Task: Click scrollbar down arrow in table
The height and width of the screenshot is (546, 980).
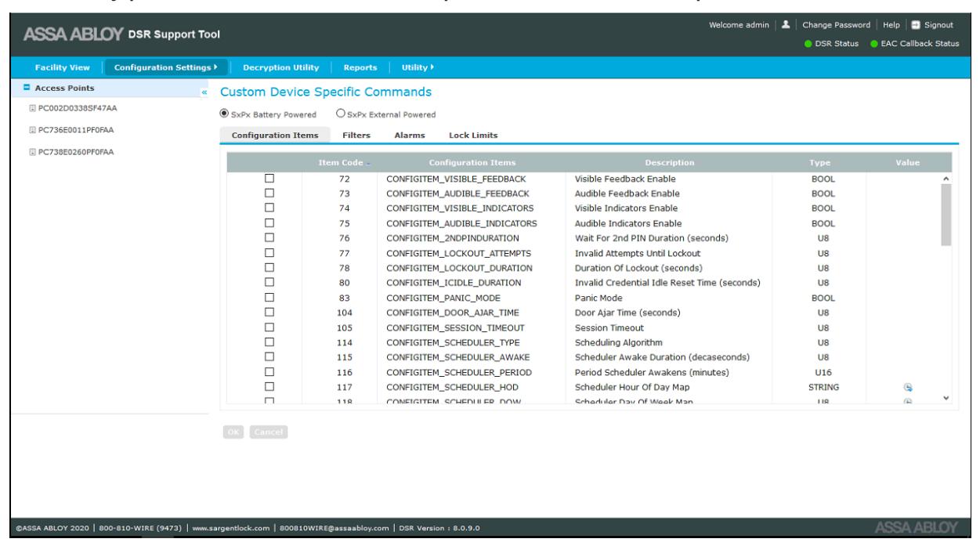Action: 946,398
